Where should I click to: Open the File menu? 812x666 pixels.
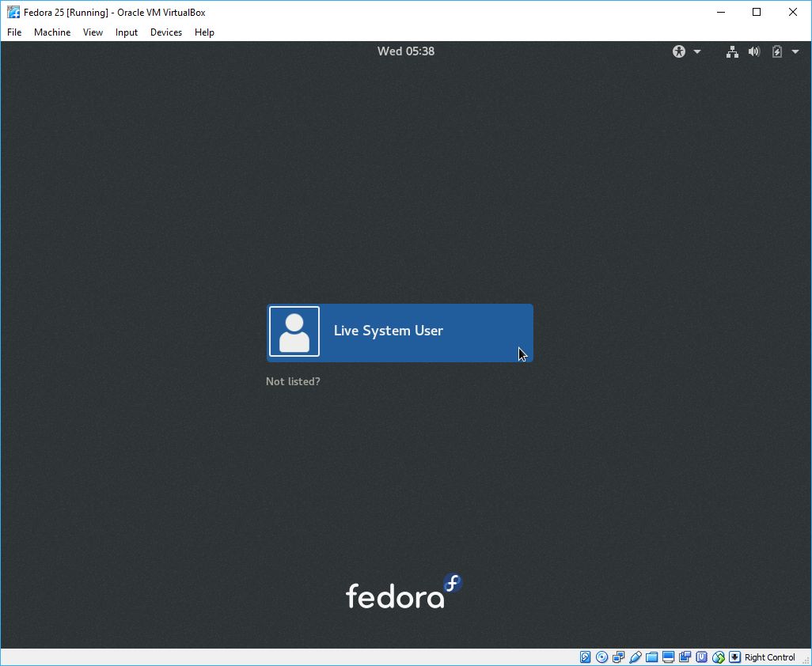click(x=14, y=32)
